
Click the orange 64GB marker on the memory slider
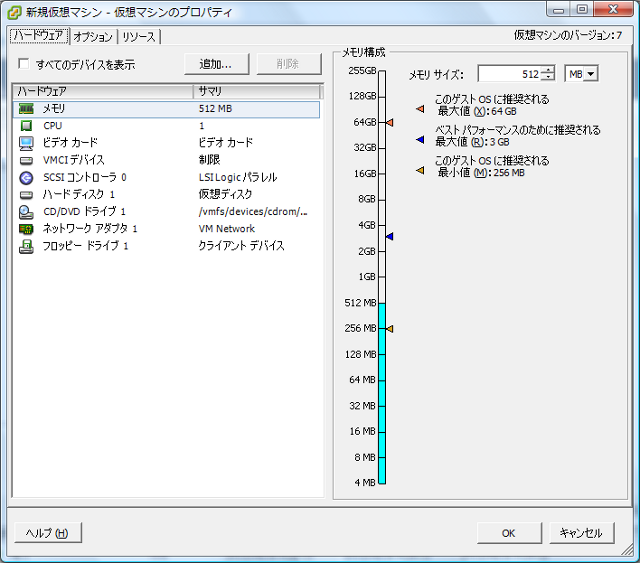coord(390,122)
